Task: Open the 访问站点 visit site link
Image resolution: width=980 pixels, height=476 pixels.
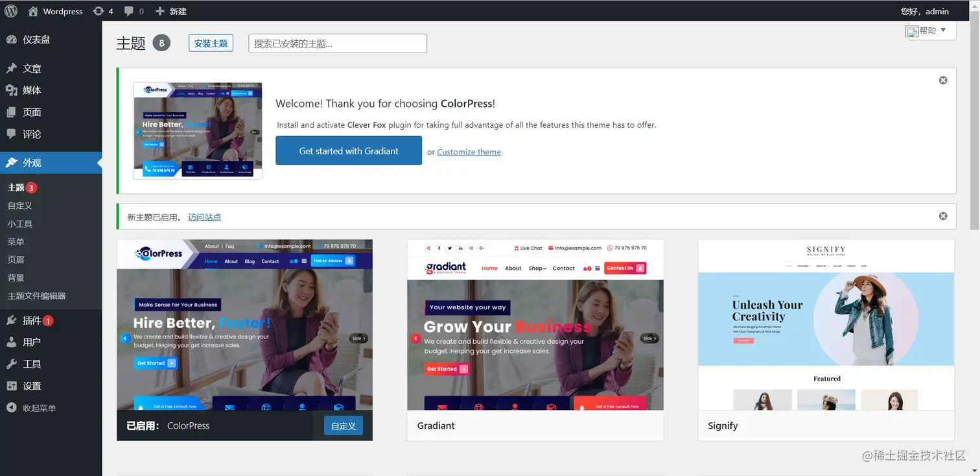Action: point(204,217)
